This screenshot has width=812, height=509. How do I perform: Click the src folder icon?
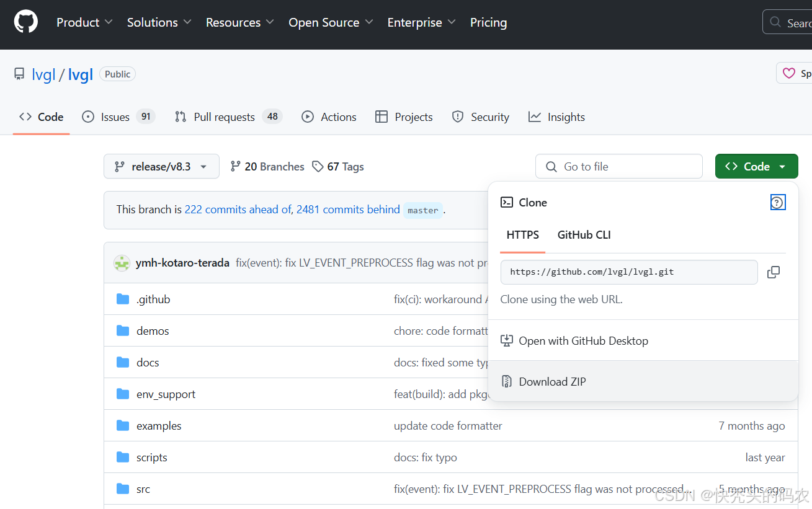(x=123, y=489)
